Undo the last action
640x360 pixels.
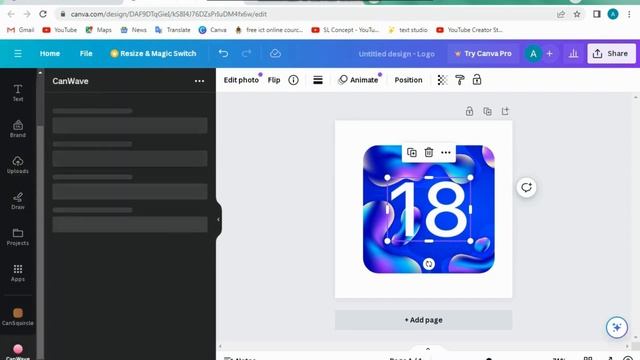(x=223, y=53)
